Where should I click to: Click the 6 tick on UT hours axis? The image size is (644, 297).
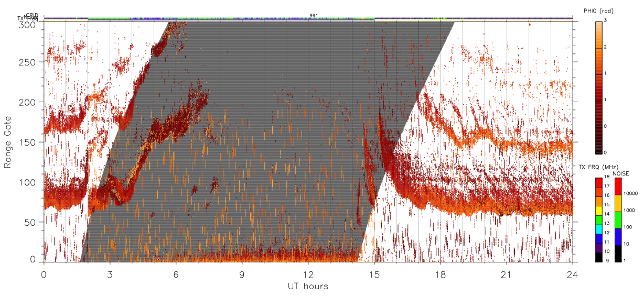click(176, 274)
